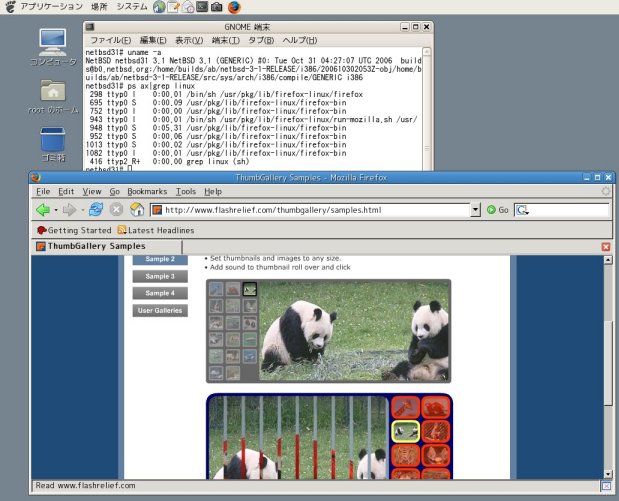
Task: Expand the URL bar history dropdown
Action: click(x=475, y=210)
